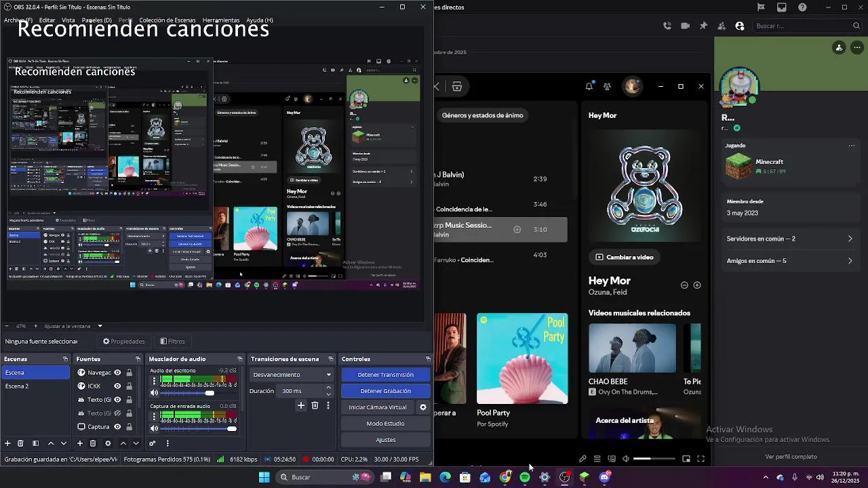The width and height of the screenshot is (868, 488).
Task: Delete scene transition with trash icon
Action: tap(315, 405)
